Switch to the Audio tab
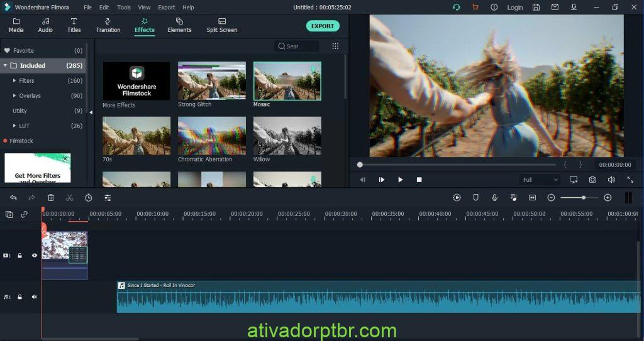The width and height of the screenshot is (644, 341). coord(45,26)
